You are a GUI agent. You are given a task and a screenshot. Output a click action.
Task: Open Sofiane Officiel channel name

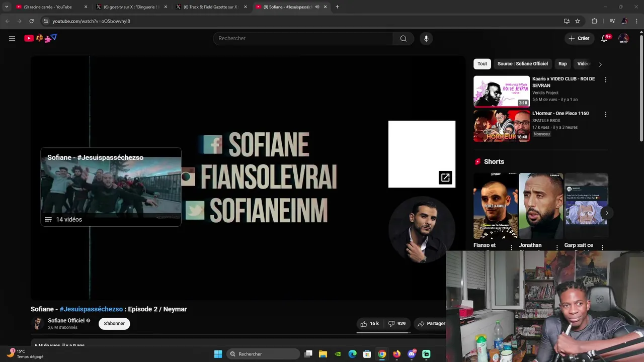pos(66,320)
